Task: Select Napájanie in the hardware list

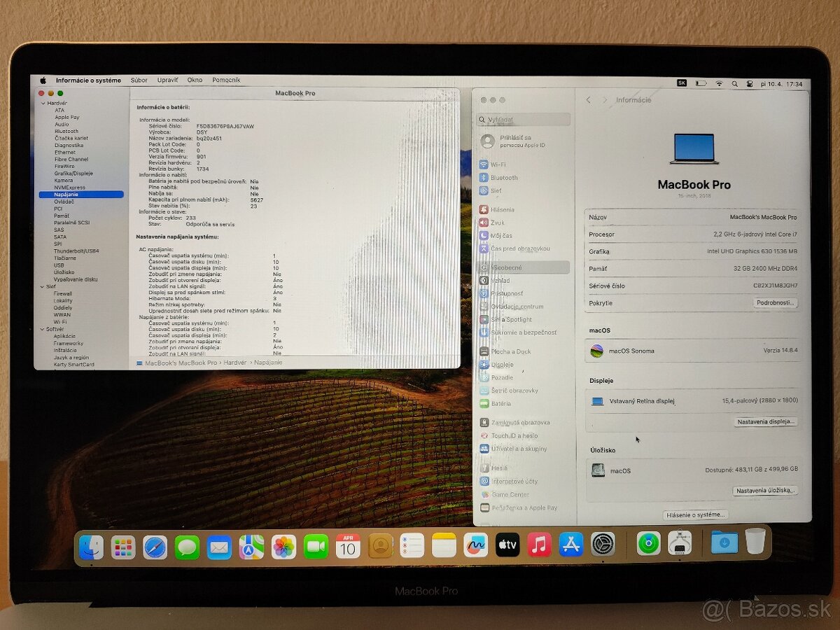Action: click(x=81, y=194)
